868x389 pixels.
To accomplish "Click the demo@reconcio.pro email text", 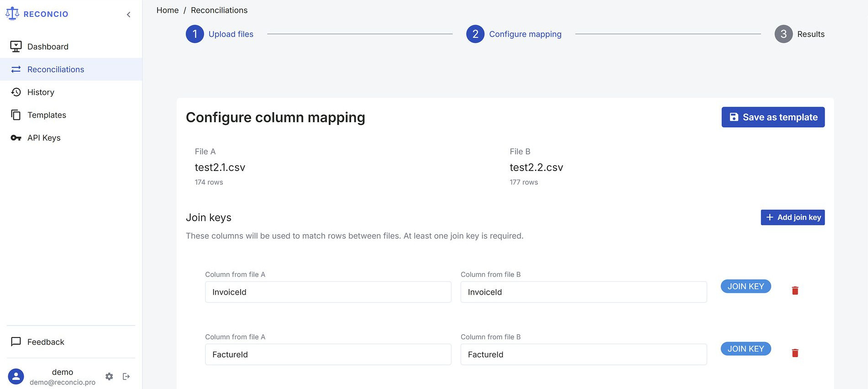I will point(63,382).
